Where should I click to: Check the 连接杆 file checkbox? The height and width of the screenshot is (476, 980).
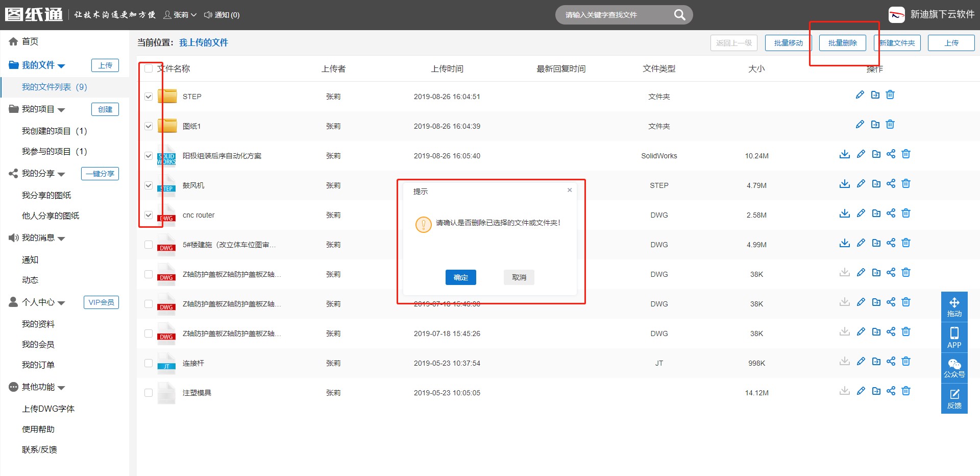149,363
